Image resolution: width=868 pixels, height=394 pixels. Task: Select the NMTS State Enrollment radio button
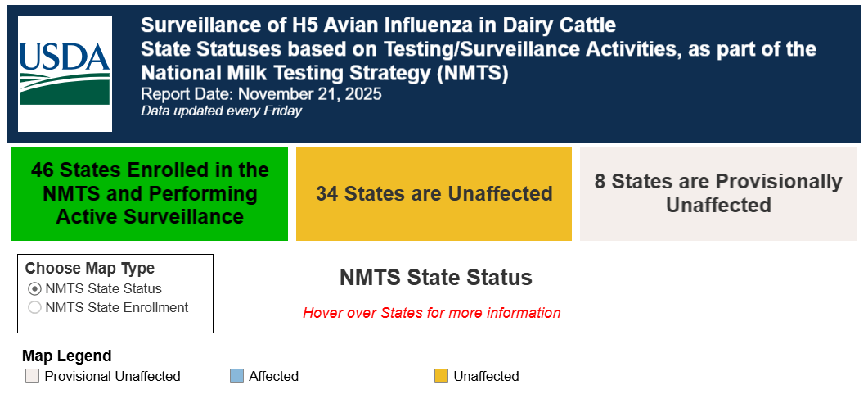pyautogui.click(x=34, y=307)
